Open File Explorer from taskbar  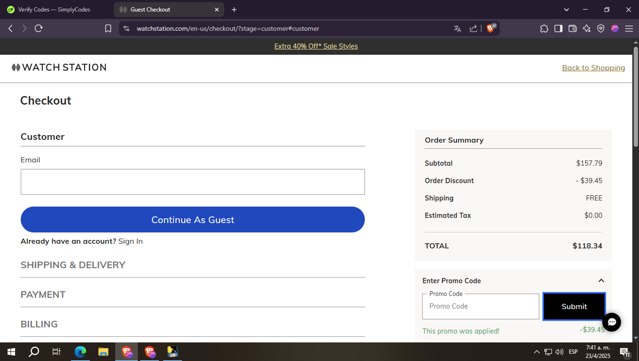103,352
